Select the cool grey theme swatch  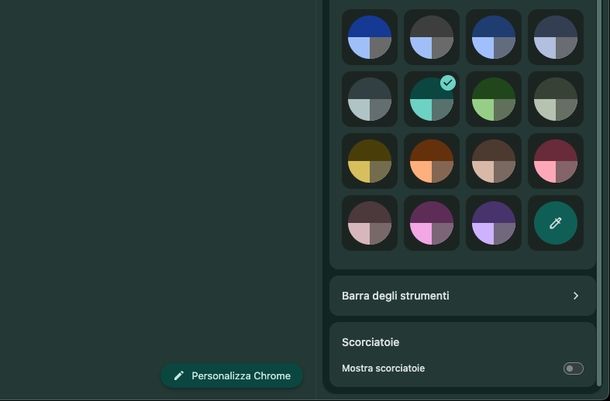coord(370,99)
